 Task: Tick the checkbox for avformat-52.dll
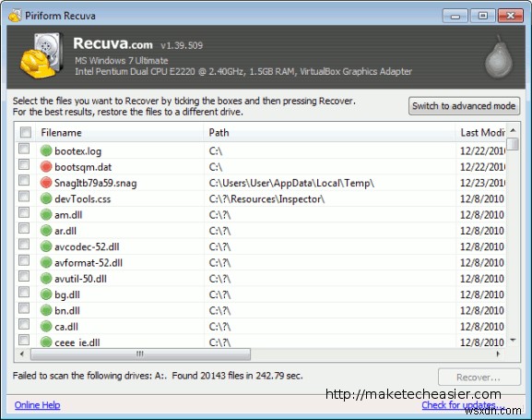[x=24, y=260]
